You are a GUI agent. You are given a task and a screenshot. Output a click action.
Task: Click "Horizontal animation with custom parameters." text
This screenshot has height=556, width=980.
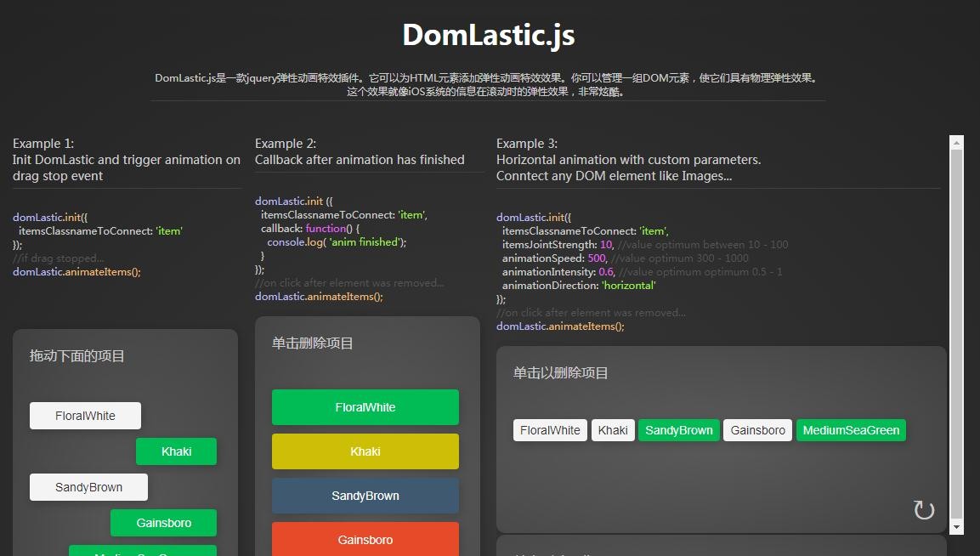click(x=629, y=160)
